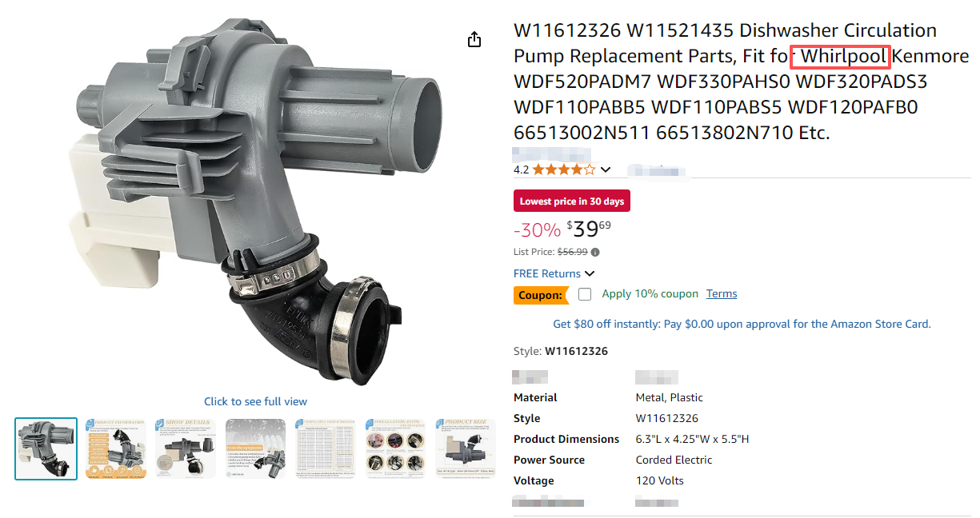The image size is (980, 518).
Task: Click the share icon above the image
Action: click(474, 39)
